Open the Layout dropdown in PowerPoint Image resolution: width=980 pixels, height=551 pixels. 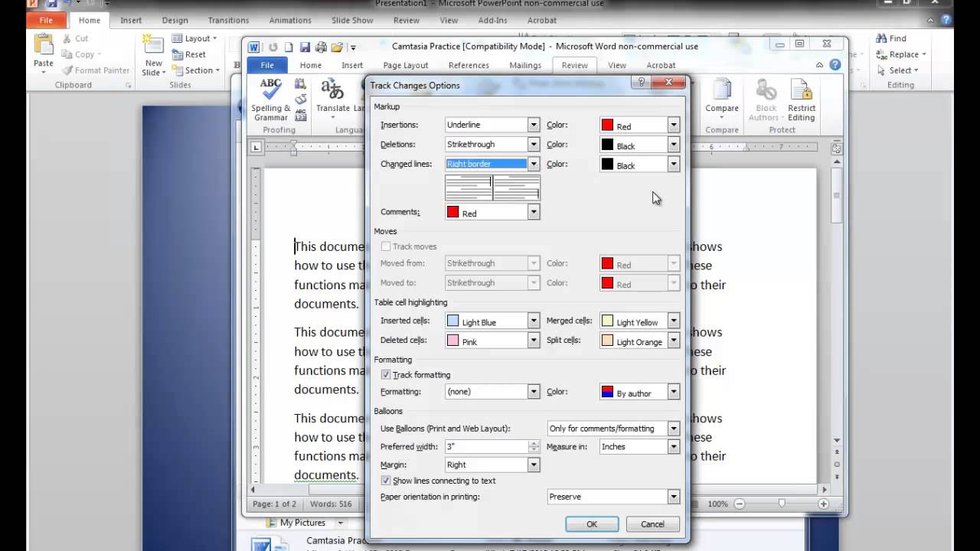click(194, 38)
